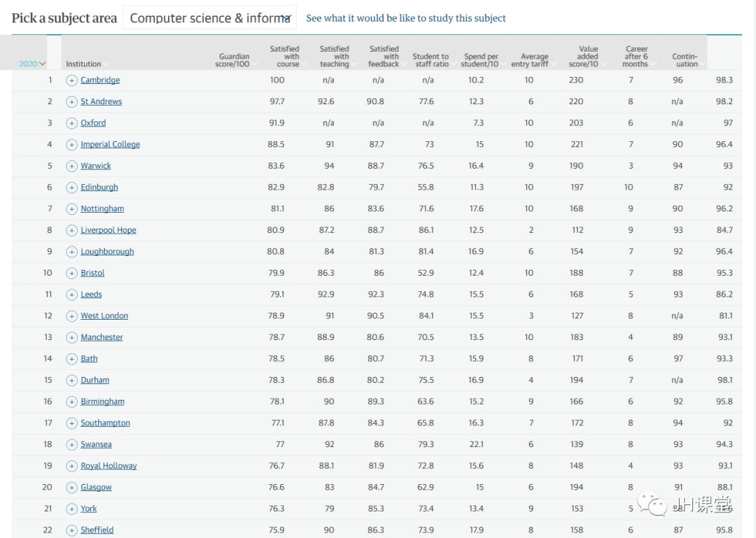Expand the Bristol row plus icon
The image size is (756, 538).
pyautogui.click(x=71, y=274)
